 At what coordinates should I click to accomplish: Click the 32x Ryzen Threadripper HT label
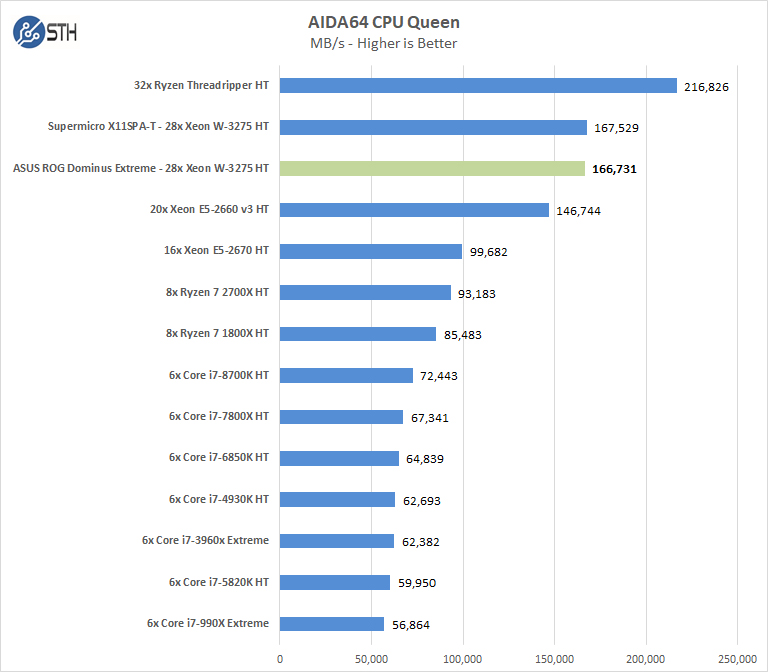tap(201, 85)
